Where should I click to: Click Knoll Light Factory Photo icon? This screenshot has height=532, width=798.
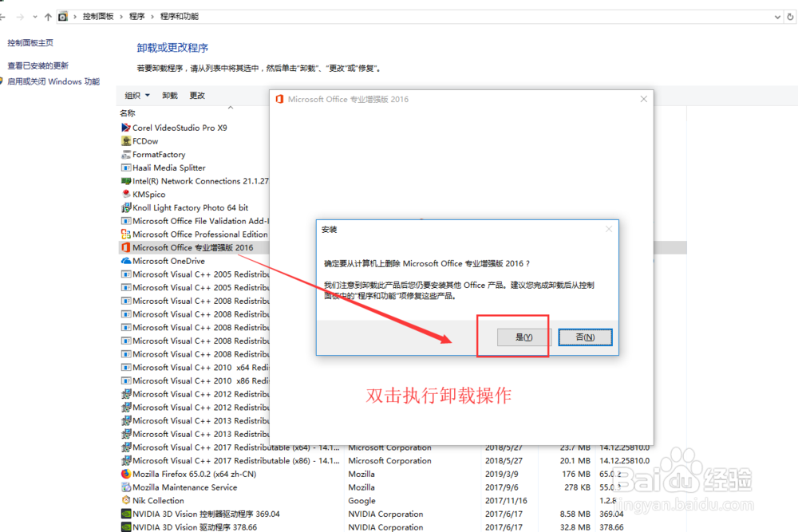pyautogui.click(x=126, y=207)
